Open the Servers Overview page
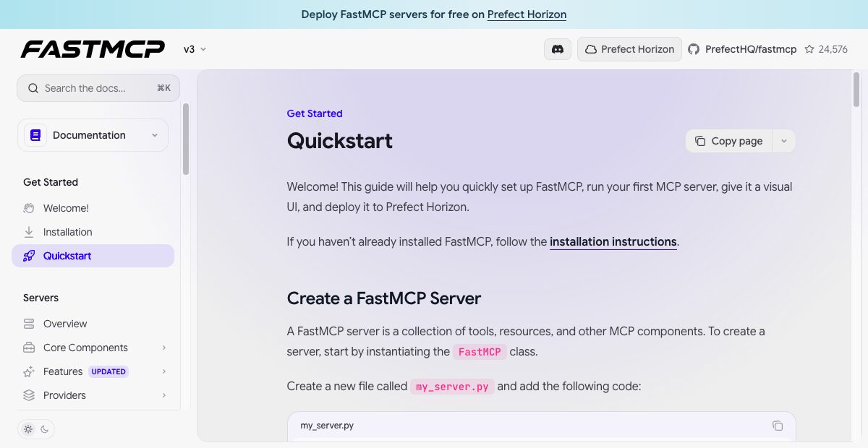 pos(93,324)
